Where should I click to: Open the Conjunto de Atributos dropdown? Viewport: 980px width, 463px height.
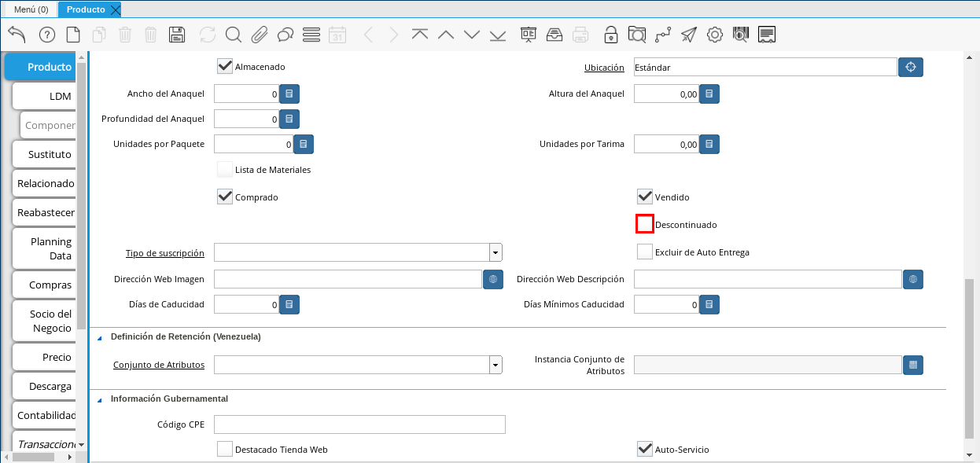(496, 365)
